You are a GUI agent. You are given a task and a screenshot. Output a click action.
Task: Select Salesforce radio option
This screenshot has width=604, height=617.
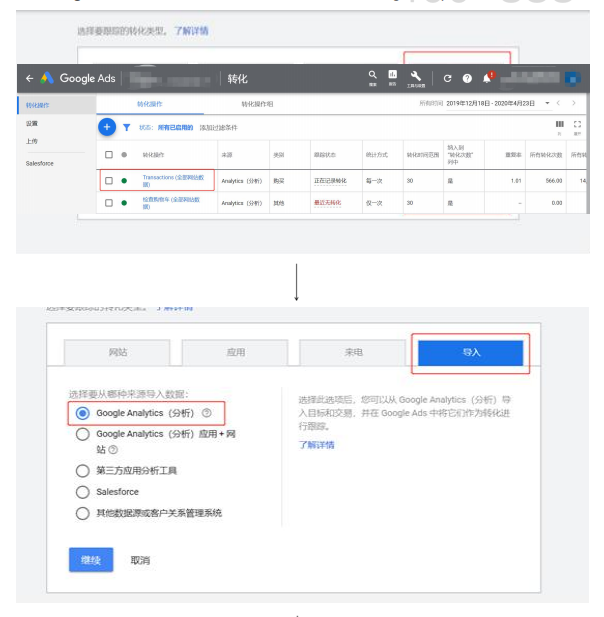[x=83, y=492]
